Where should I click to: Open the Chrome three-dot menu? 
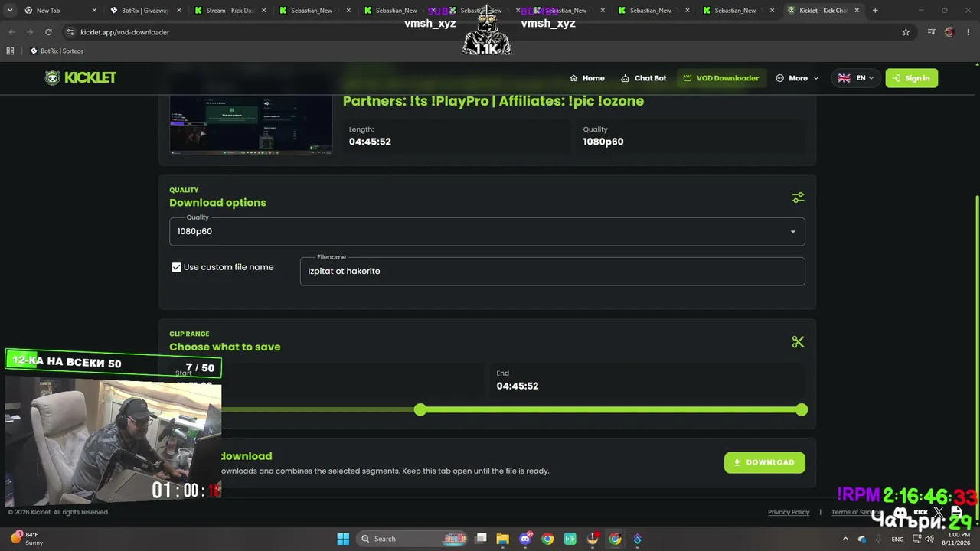969,32
